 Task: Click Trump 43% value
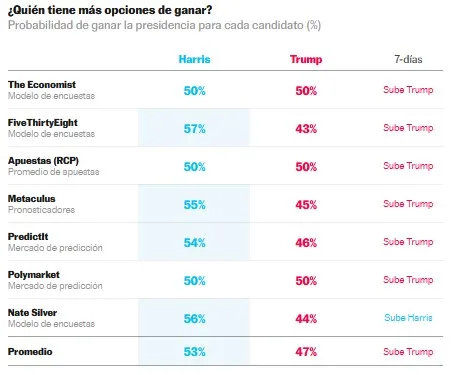click(306, 129)
